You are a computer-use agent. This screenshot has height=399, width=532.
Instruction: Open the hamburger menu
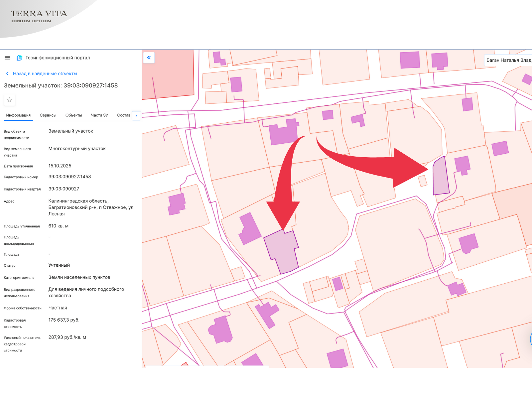[x=7, y=58]
